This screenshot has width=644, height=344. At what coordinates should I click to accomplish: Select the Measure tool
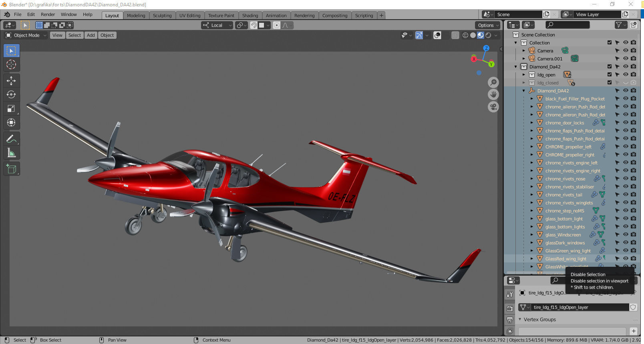coord(11,153)
